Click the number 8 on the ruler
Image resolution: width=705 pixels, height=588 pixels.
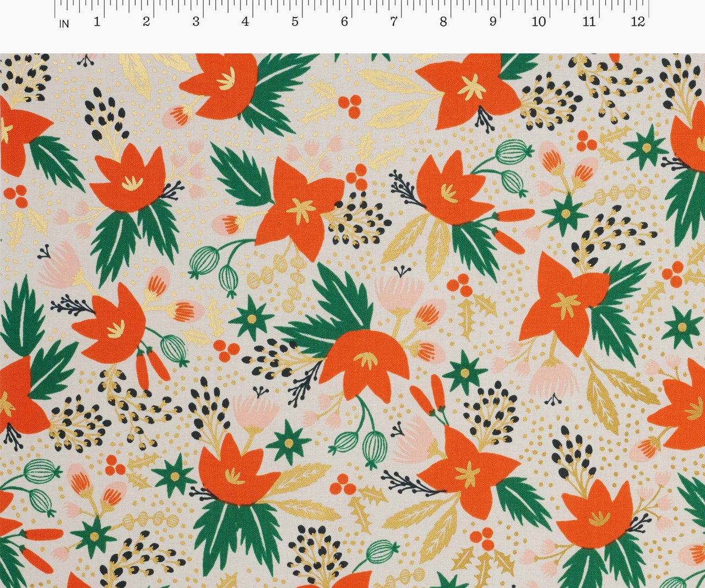(x=443, y=22)
